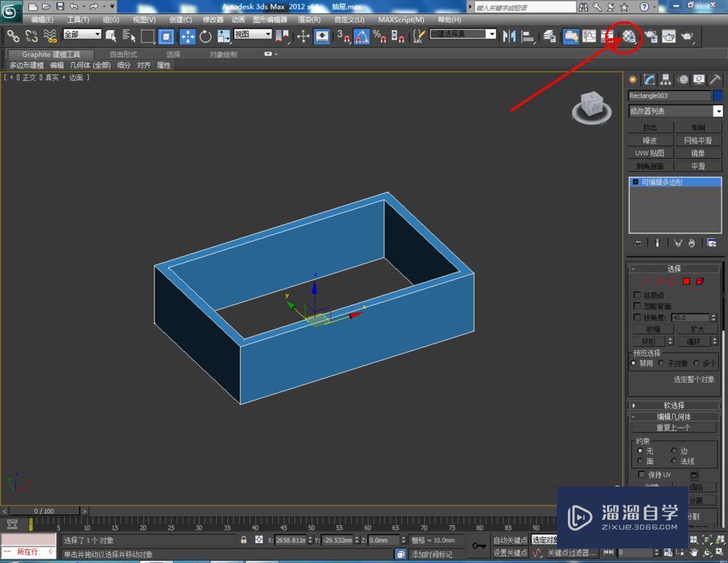
Task: Click the 选择并链接 (Select and Link) icon
Action: coord(14,36)
